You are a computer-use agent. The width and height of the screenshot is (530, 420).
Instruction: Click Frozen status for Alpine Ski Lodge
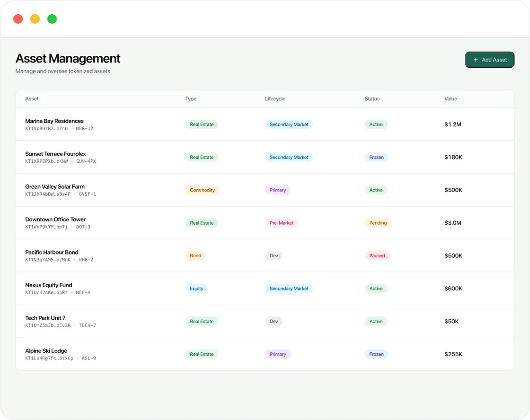(376, 354)
